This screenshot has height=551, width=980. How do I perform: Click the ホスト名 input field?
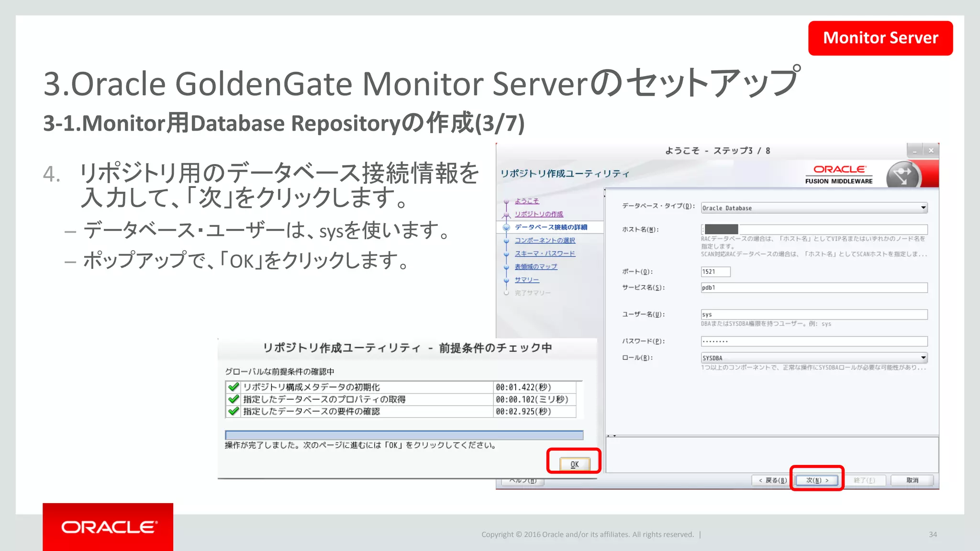click(x=814, y=229)
